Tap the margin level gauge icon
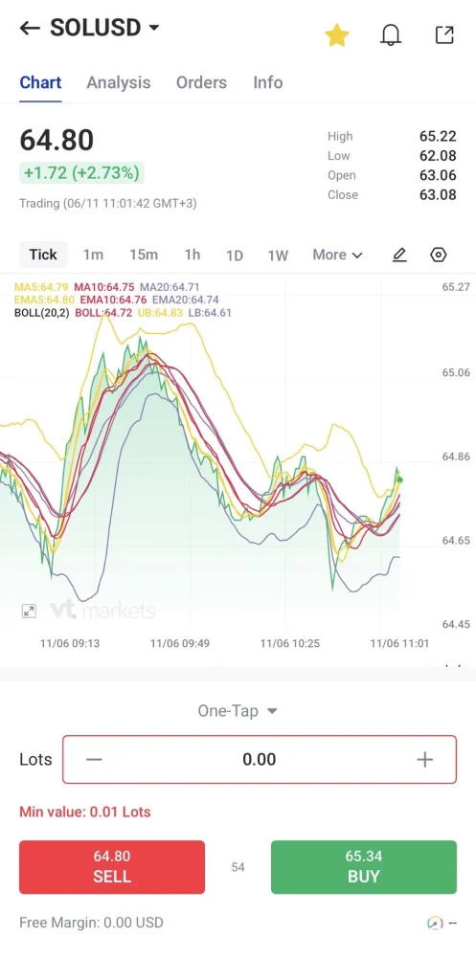This screenshot has height=980, width=476. click(435, 923)
